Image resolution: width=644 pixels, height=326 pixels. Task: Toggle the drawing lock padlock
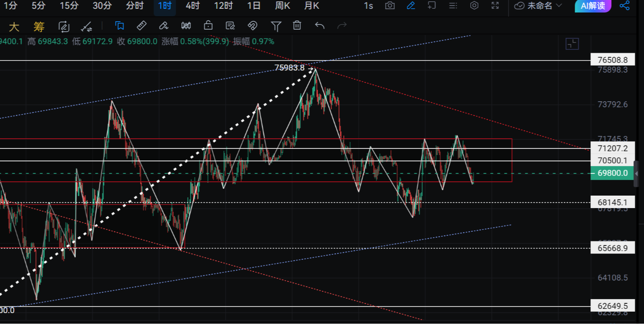pyautogui.click(x=209, y=25)
